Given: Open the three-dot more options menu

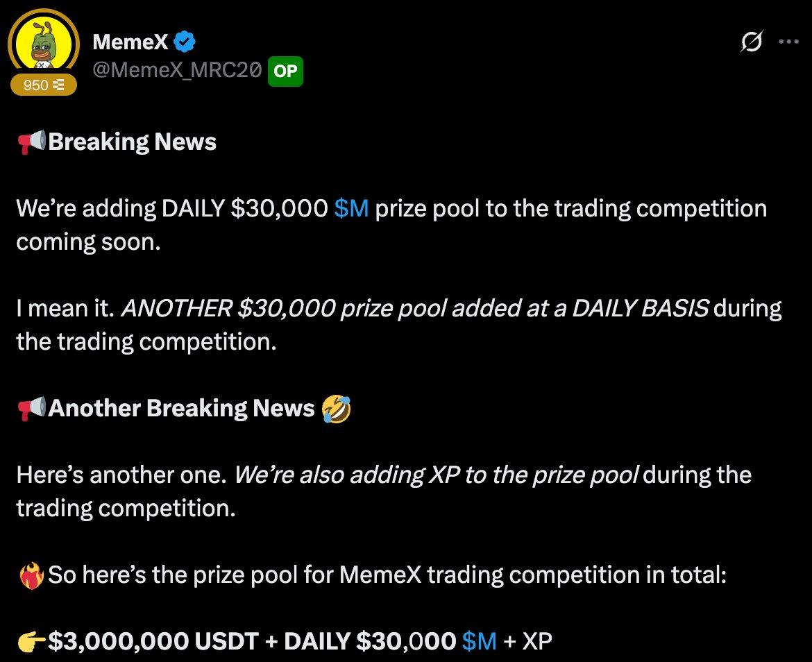Looking at the screenshot, I should [789, 42].
